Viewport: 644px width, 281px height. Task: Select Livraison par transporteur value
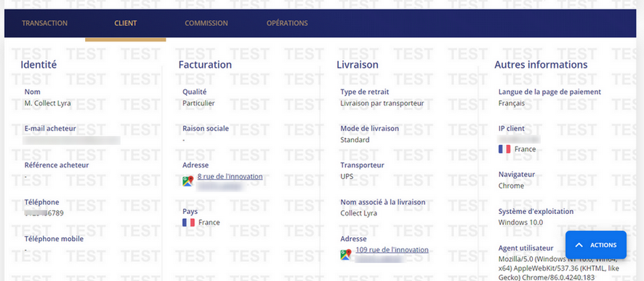point(382,103)
